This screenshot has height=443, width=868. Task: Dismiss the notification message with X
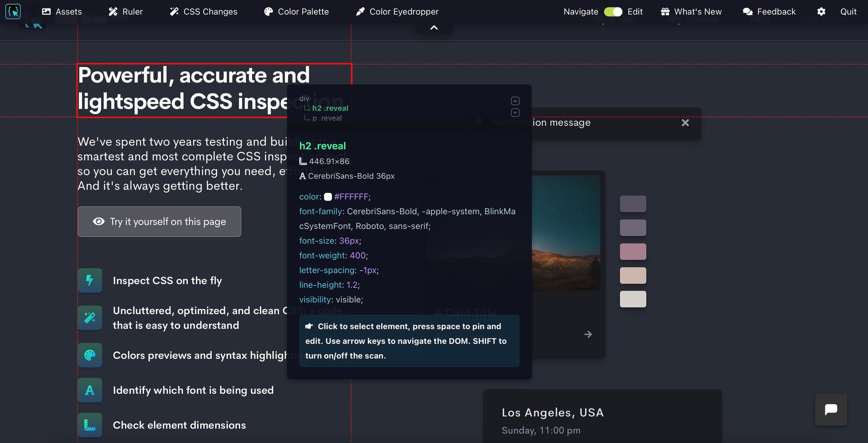point(685,123)
